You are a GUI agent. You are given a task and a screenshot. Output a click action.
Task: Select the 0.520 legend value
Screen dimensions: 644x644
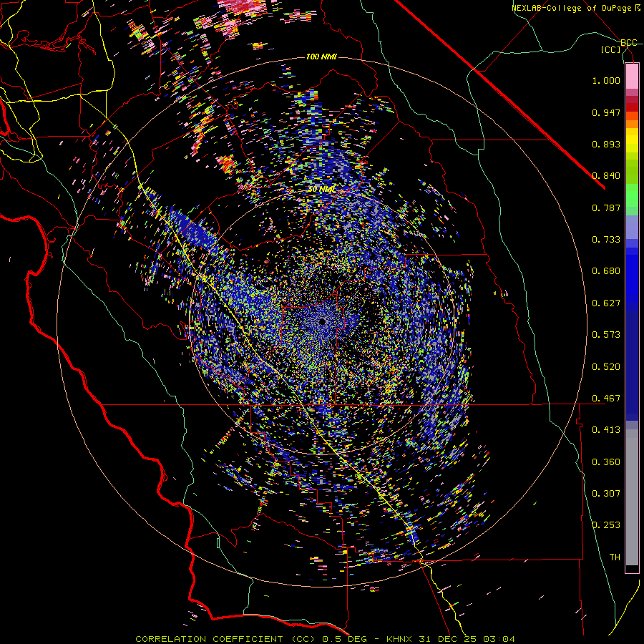pos(606,367)
